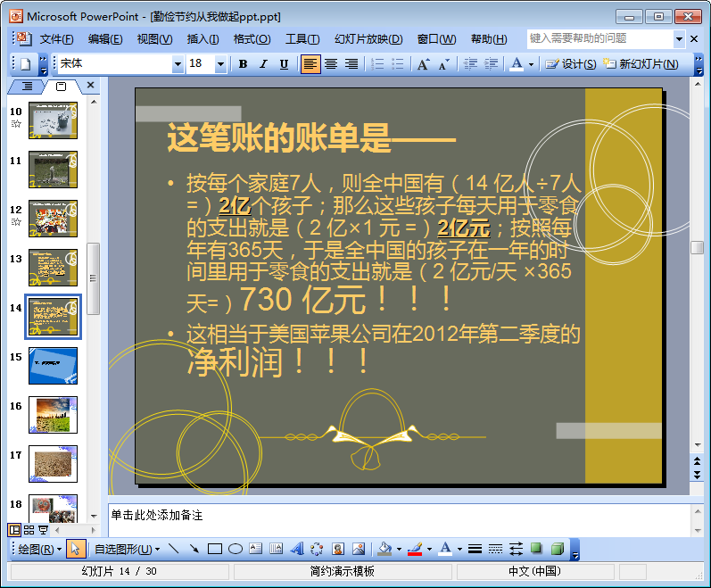Toggle bulleted list formatting
Image resolution: width=711 pixels, height=588 pixels.
398,64
